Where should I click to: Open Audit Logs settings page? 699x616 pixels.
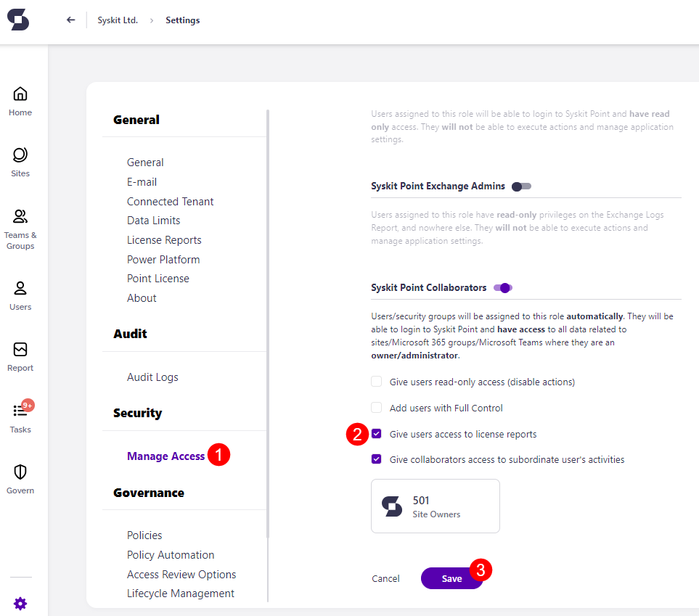point(152,377)
